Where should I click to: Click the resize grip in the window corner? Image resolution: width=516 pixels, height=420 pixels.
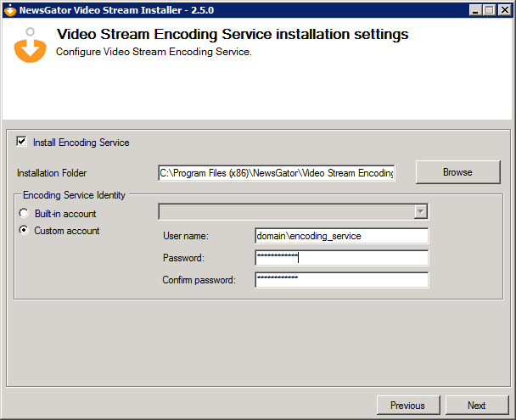(509, 414)
